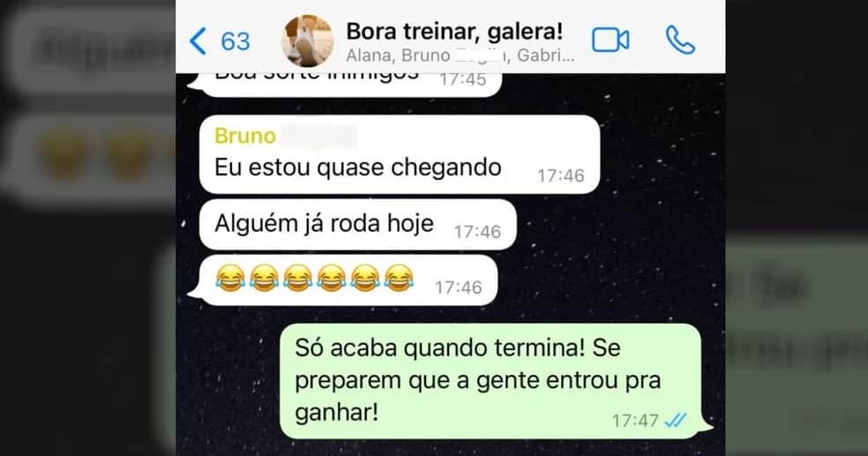Start a video call with the group
The height and width of the screenshot is (456, 868).
pyautogui.click(x=610, y=41)
